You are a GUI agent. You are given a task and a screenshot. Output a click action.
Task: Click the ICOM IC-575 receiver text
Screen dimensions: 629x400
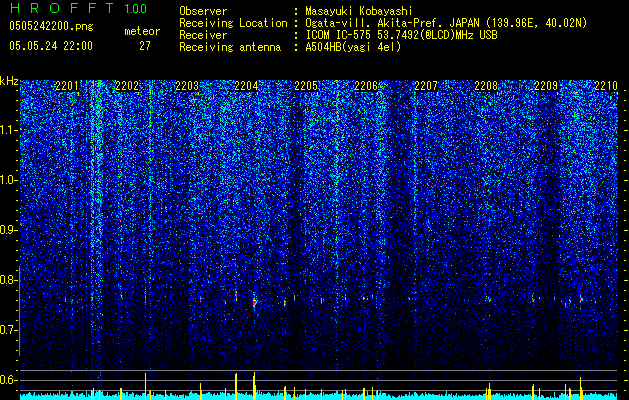click(x=401, y=35)
